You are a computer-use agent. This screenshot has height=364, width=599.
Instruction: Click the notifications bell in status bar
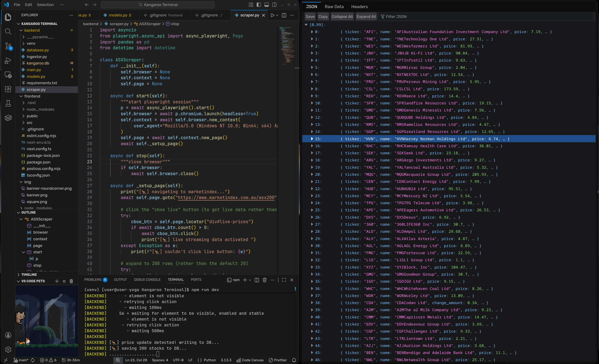(294, 360)
